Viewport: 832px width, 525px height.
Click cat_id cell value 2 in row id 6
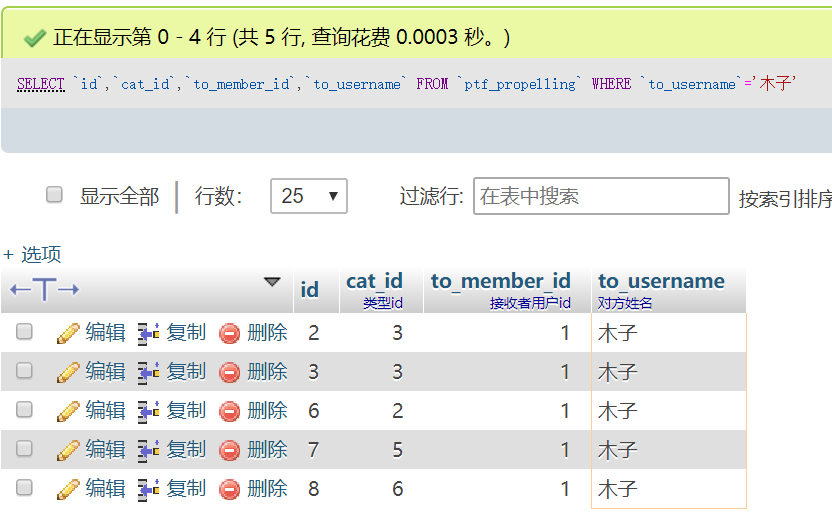click(x=397, y=411)
